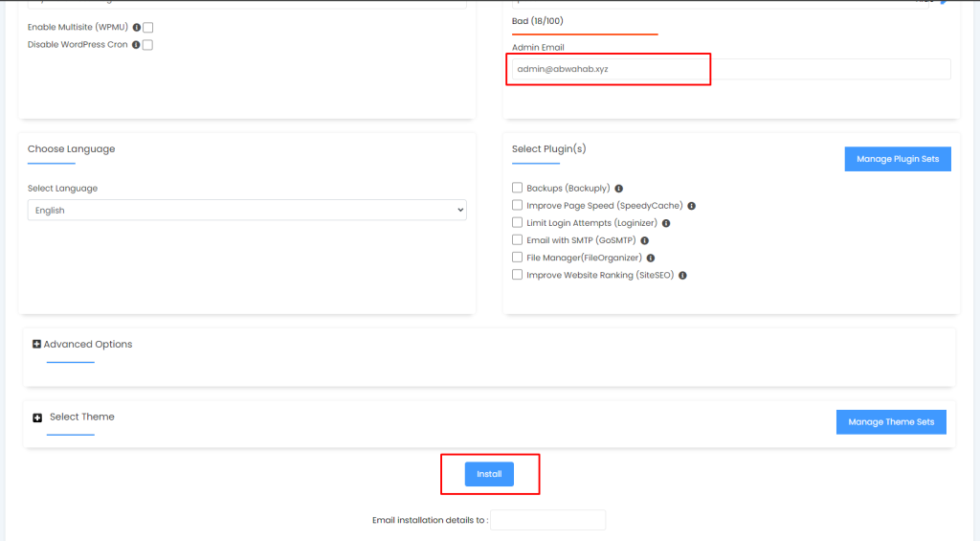
Task: Open the Select Language dropdown
Action: click(247, 211)
